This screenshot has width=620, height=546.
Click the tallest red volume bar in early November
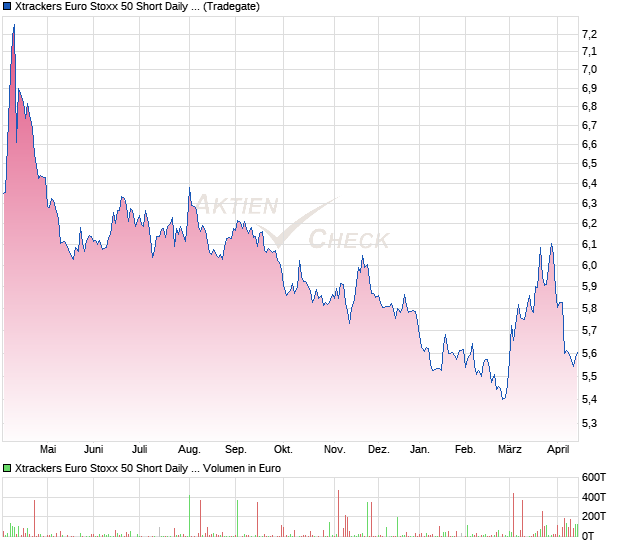click(x=338, y=514)
